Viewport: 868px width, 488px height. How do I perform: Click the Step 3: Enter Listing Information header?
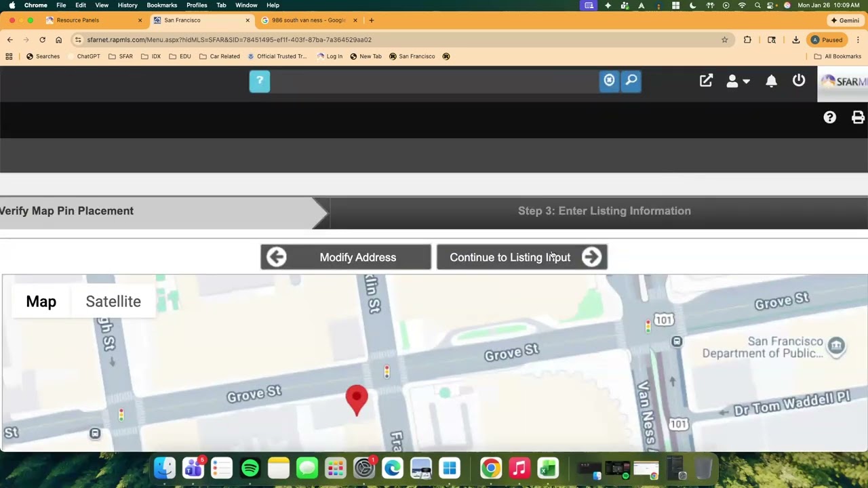point(604,211)
